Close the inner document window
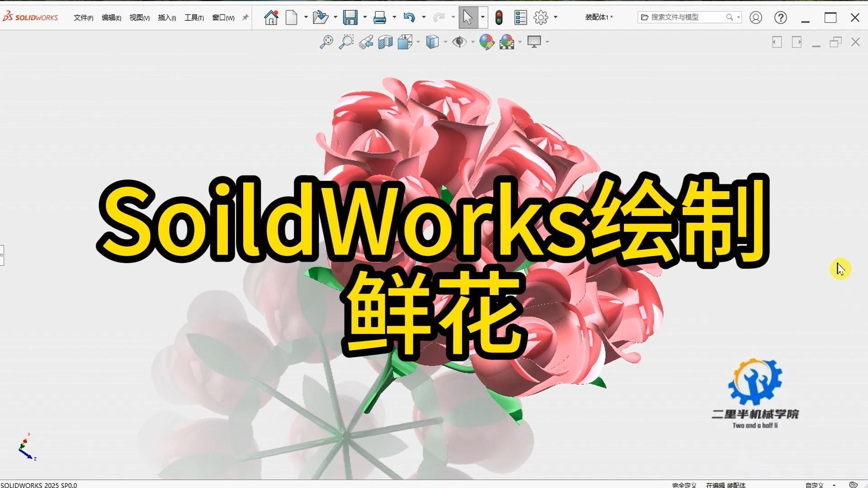Viewport: 868px width, 488px height. 855,42
